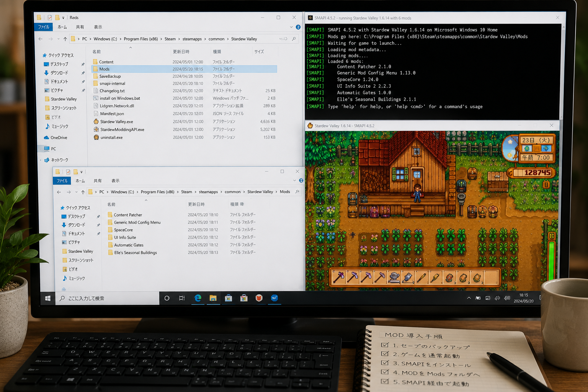Click the StardewModdingAPI.exe file icon
The width and height of the screenshot is (588, 392).
(96, 129)
